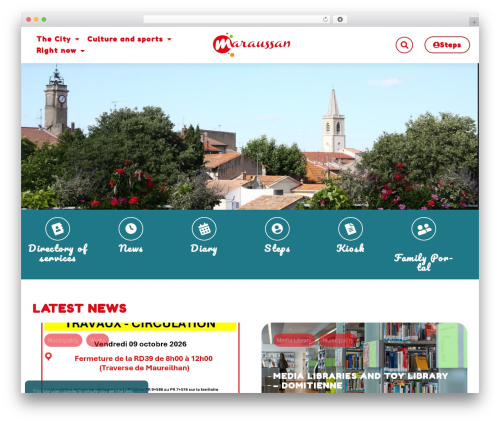
Task: Click the Steps person icon in teal bar
Action: pyautogui.click(x=277, y=228)
